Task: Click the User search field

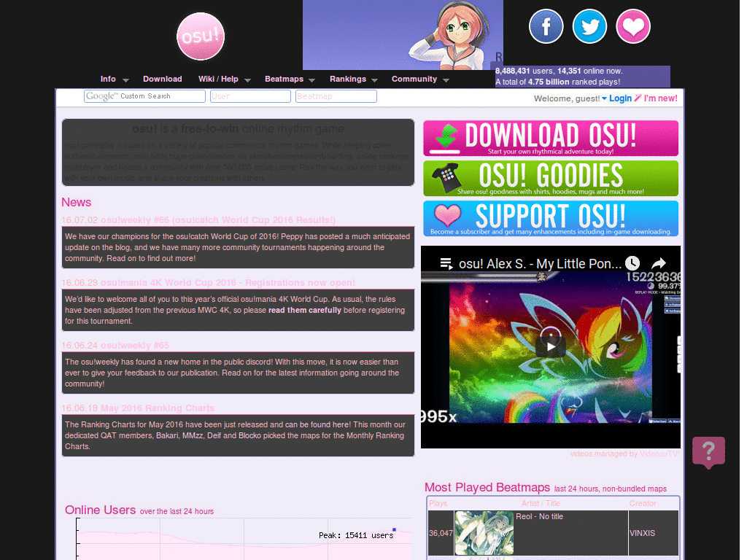Action: click(251, 96)
